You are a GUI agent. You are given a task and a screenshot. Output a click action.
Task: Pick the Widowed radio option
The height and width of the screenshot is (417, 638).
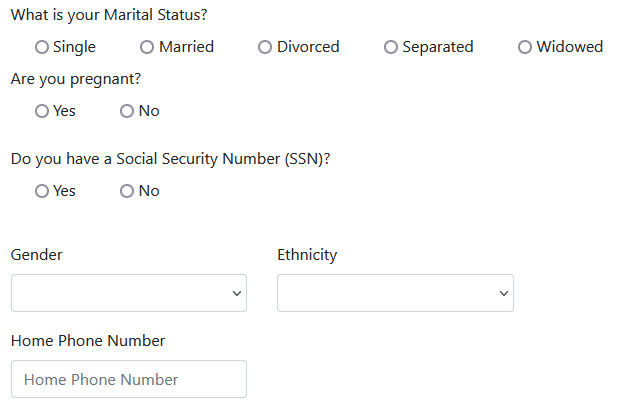tap(525, 47)
